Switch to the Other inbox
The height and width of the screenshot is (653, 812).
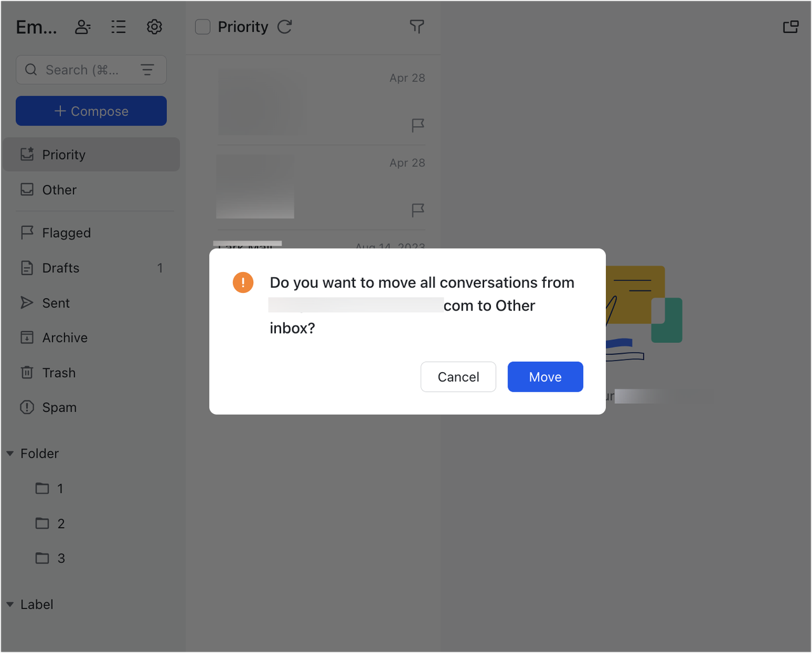59,190
